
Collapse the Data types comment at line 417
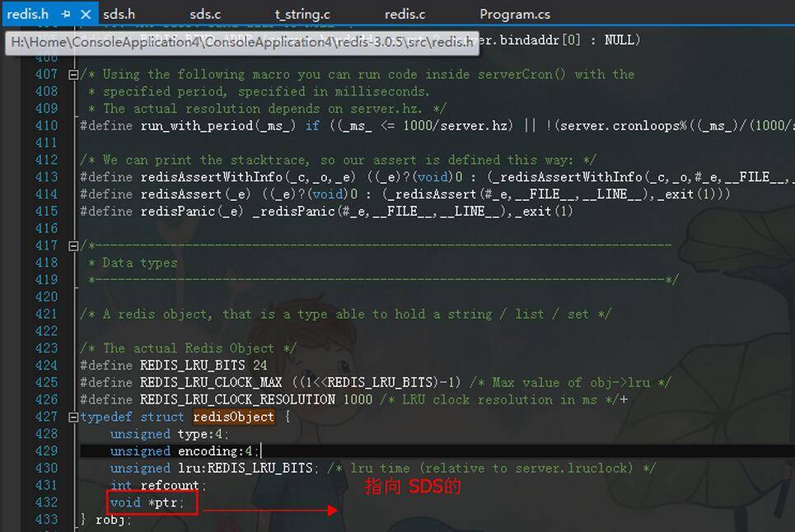[73, 245]
